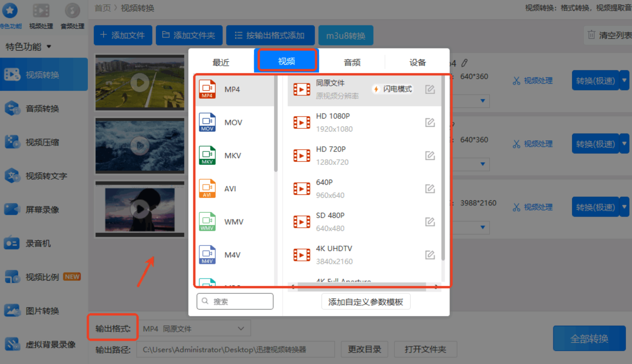Expand the 3988*2160 row 转换 arrow

point(624,207)
